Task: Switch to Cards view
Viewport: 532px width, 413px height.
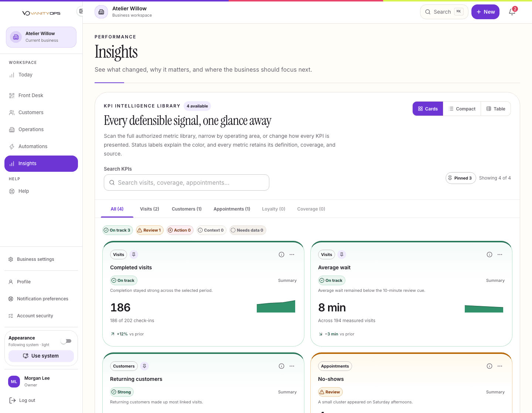Action: pos(428,109)
